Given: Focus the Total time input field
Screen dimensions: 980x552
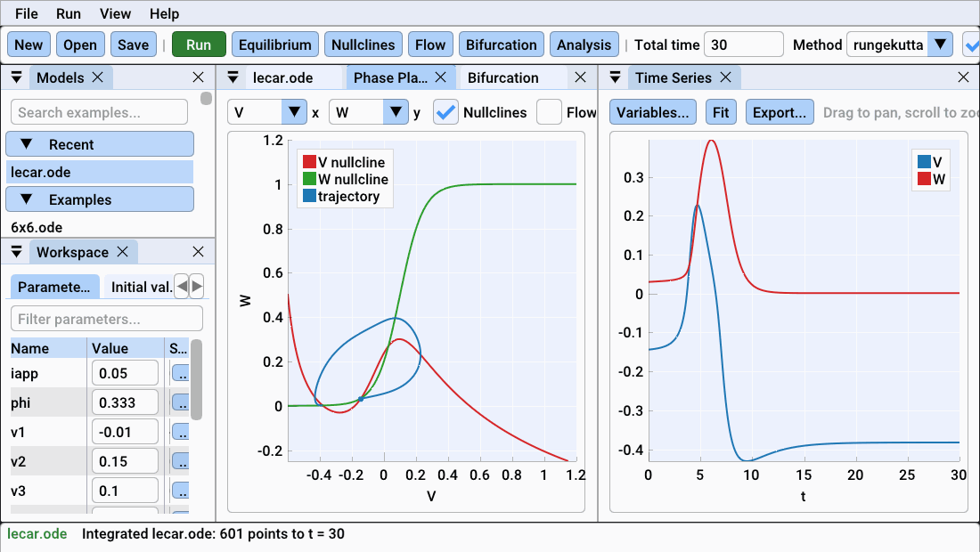Looking at the screenshot, I should click(743, 45).
